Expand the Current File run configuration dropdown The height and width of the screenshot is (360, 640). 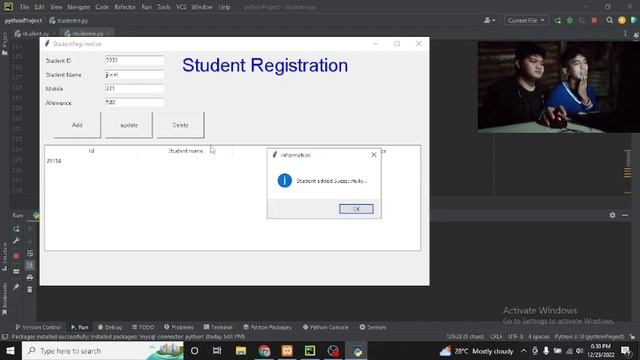coord(525,20)
